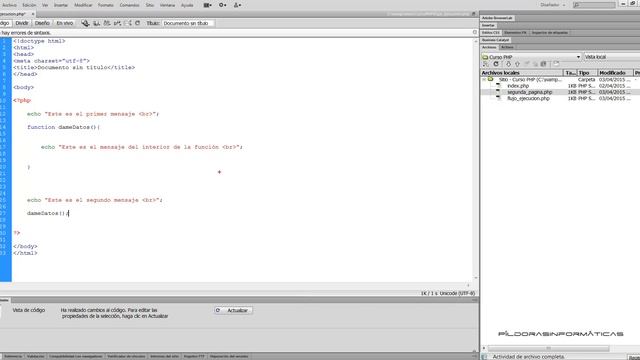Open the Vista local view dropdown

pyautogui.click(x=611, y=57)
